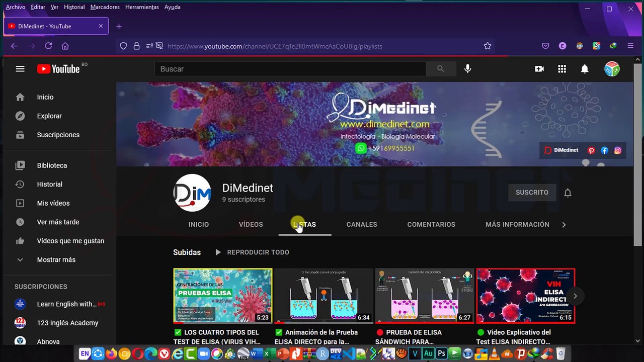Open the YouTube apps grid

point(562,69)
